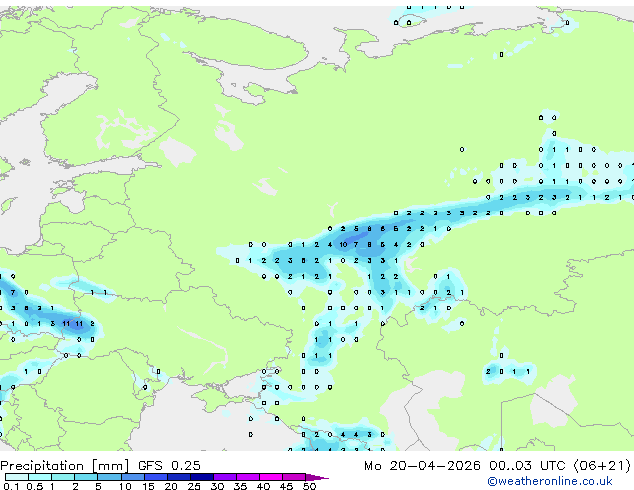Image resolution: width=634 pixels, height=490 pixels.
Task: Select the 25–30 mm dark navy swatch
Action: pos(201,477)
